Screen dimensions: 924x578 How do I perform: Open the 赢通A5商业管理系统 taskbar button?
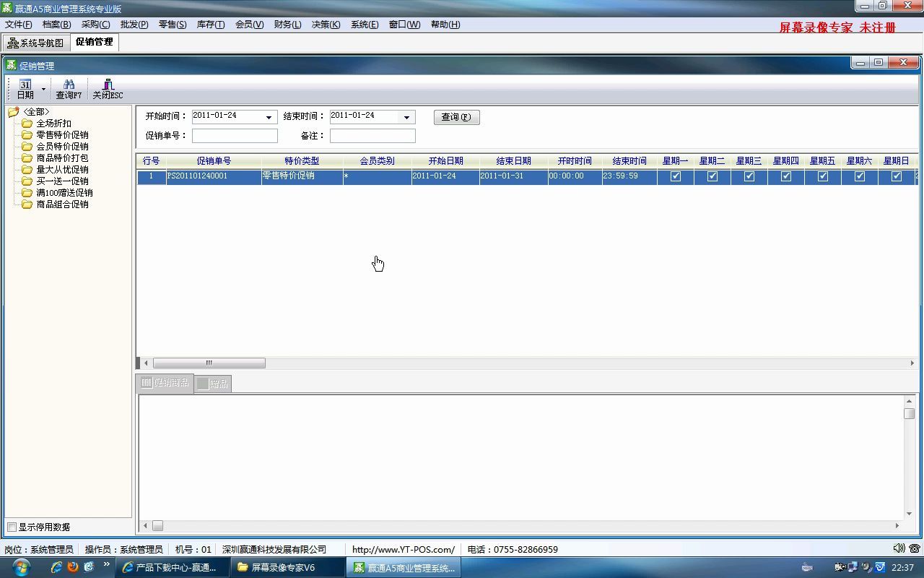tap(403, 567)
